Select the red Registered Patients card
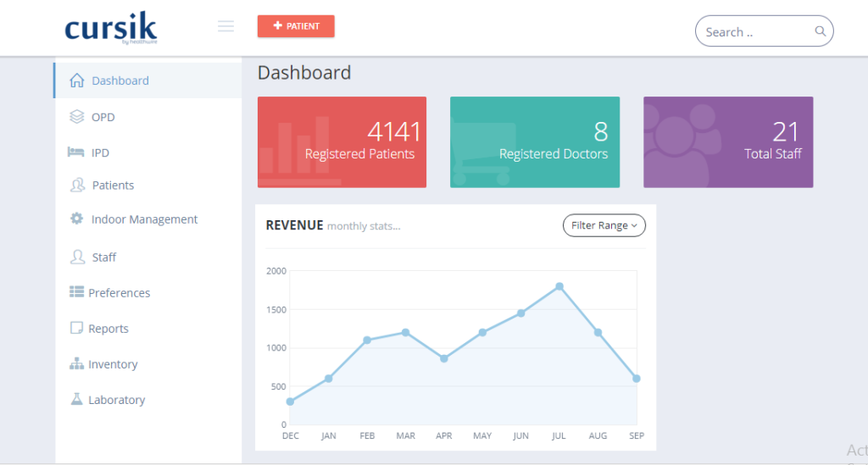This screenshot has width=868, height=465. tap(342, 142)
